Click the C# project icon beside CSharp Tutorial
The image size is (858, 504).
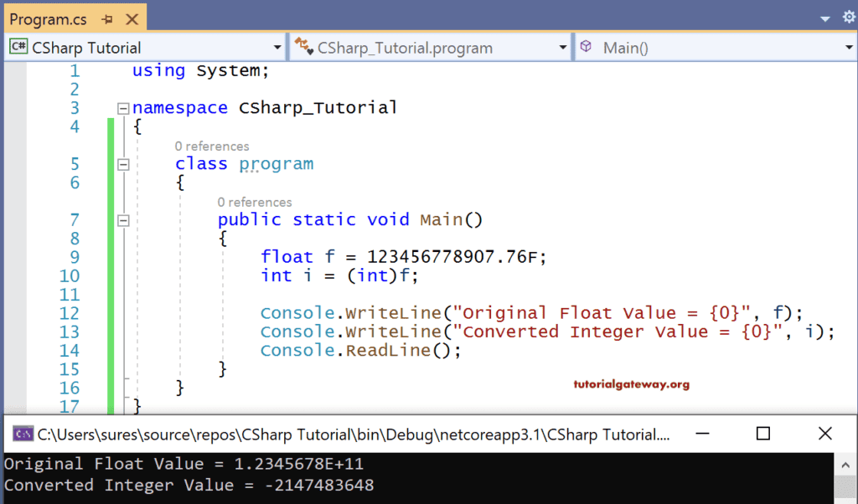18,47
